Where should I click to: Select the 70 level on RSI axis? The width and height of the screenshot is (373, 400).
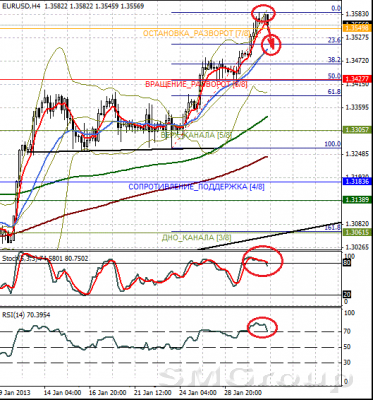click(347, 331)
